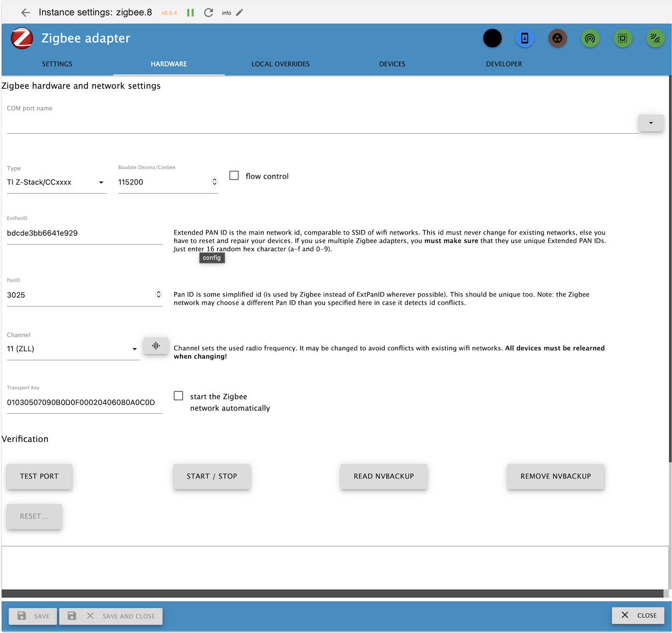Enable the flow control checkbox
Image resolution: width=672 pixels, height=633 pixels.
tap(234, 175)
